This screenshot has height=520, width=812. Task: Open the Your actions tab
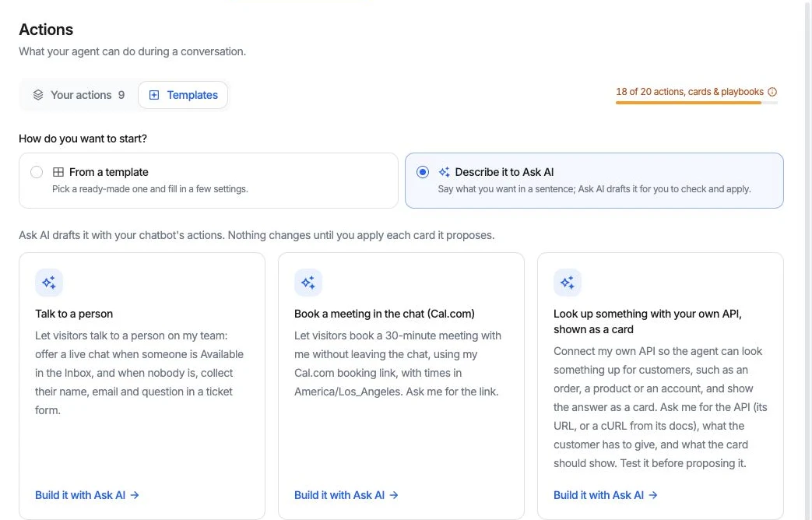pos(79,95)
